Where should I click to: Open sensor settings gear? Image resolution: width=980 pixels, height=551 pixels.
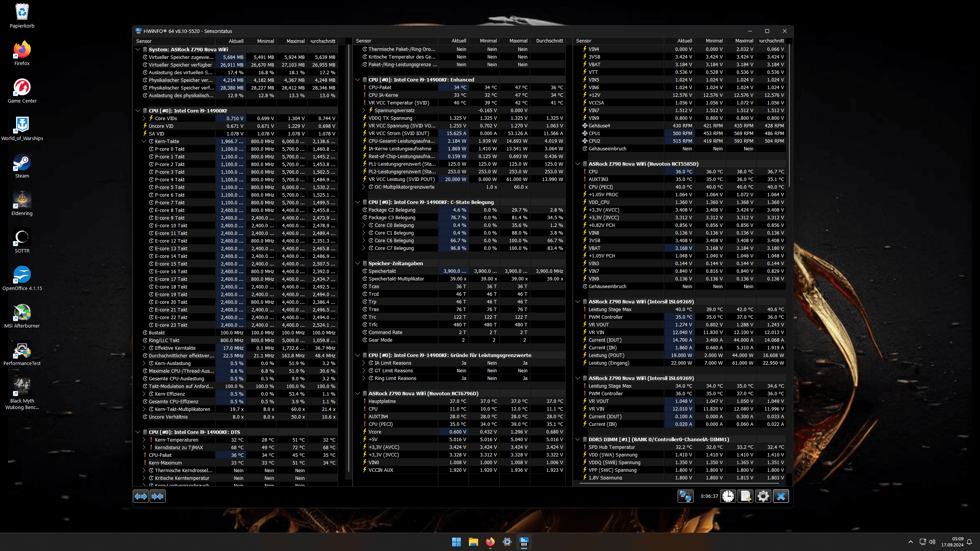(763, 496)
